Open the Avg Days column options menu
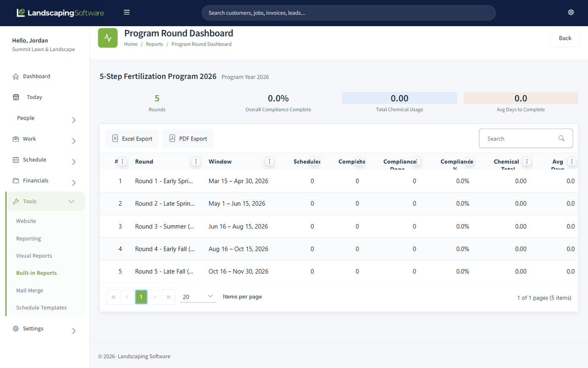Screen dimensions: 588x368 click(x=572, y=161)
